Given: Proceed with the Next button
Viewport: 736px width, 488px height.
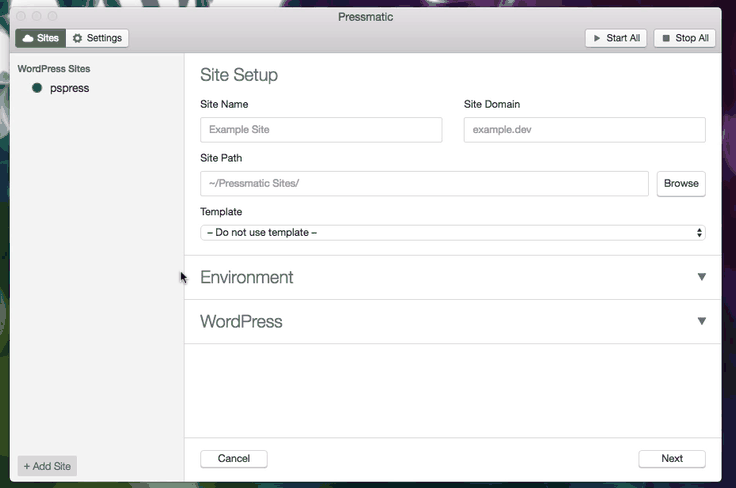Looking at the screenshot, I should click(x=672, y=458).
